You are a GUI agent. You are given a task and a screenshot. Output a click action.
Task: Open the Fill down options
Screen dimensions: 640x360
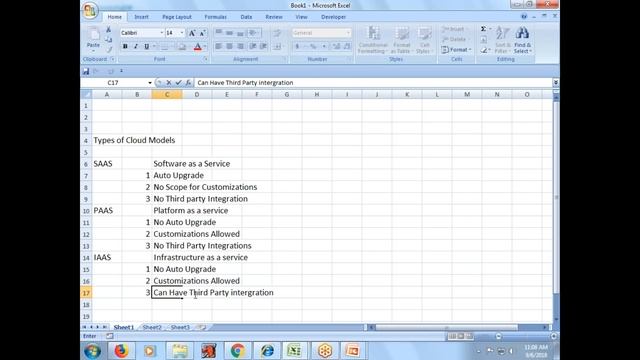click(x=484, y=40)
